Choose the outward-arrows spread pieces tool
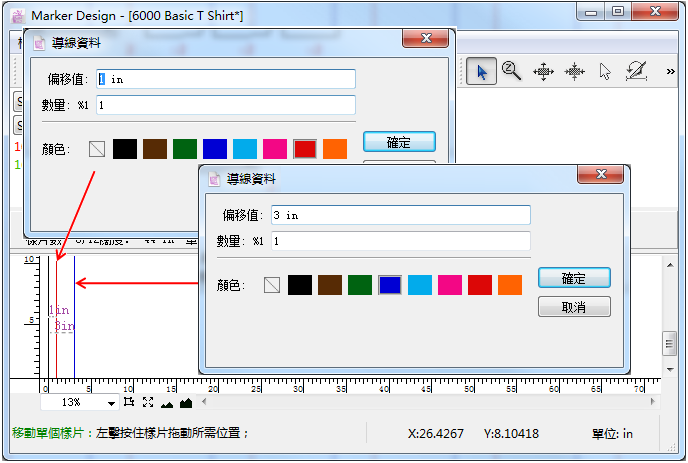Image resolution: width=688 pixels, height=463 pixels. (543, 71)
